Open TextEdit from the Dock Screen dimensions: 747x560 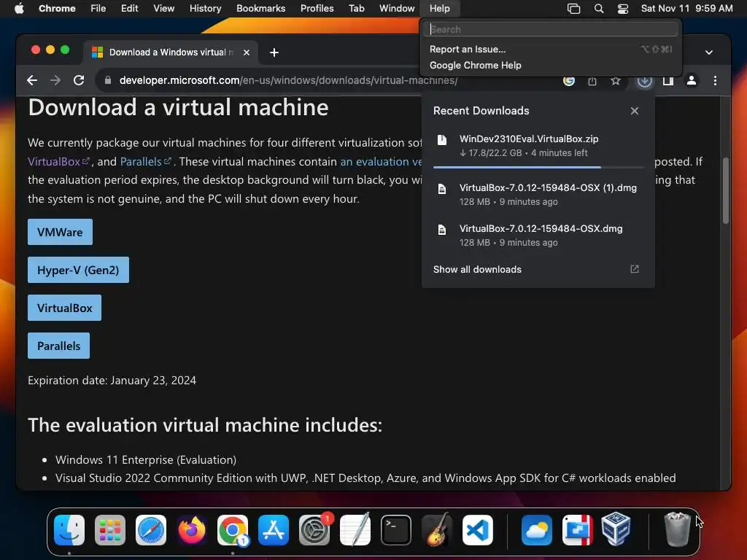(355, 530)
